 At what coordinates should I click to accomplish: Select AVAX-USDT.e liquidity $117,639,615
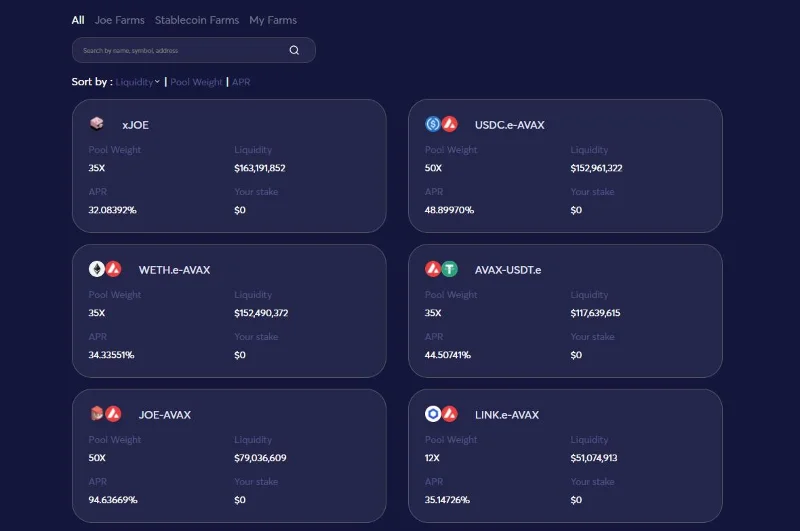click(x=595, y=313)
